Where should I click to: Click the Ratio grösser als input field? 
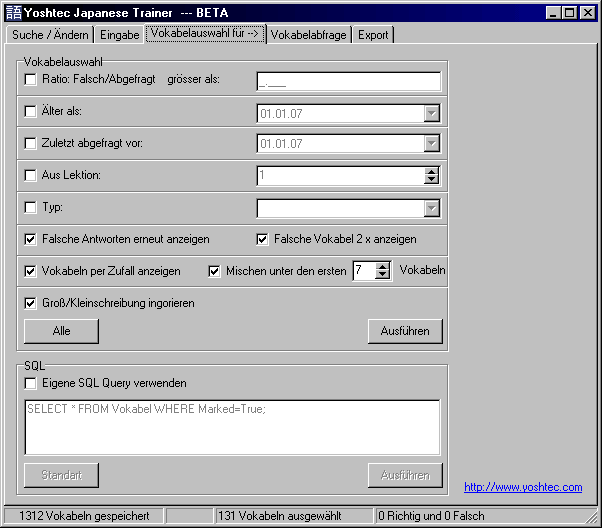pos(348,82)
